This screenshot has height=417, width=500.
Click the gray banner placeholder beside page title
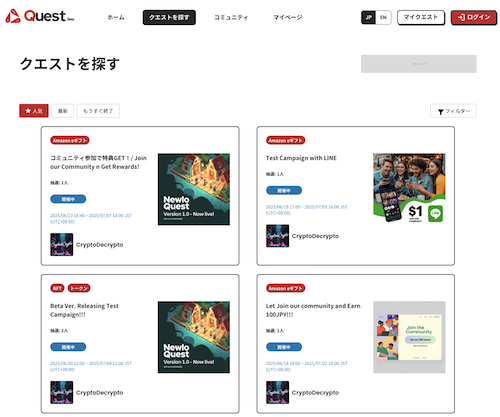point(419,64)
